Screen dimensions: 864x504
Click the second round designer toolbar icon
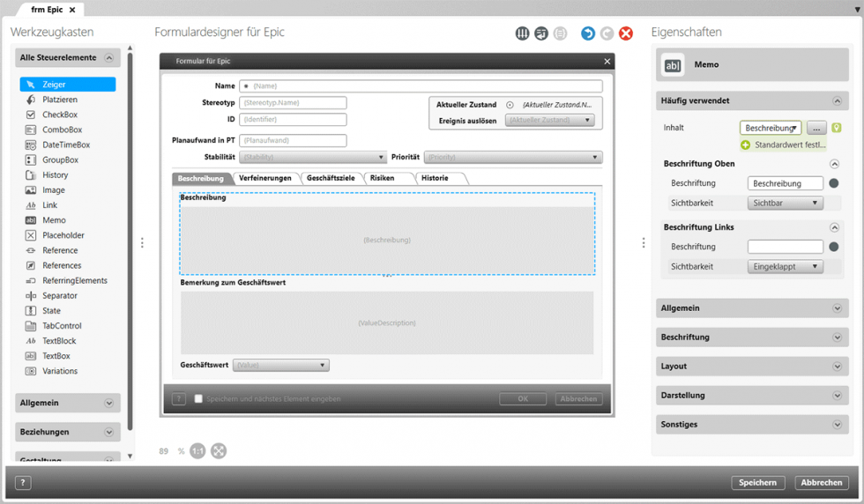541,33
